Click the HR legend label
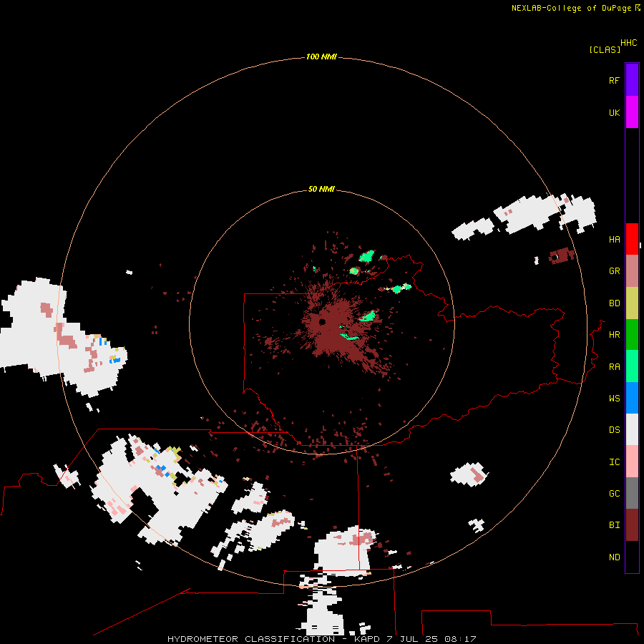The image size is (644, 644). (614, 335)
